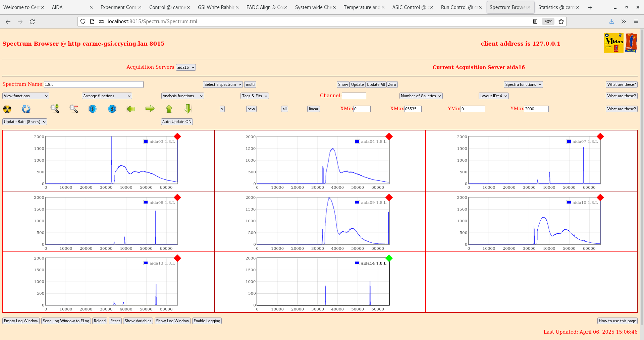
Task: Select the green diamond on aida14 spectrum
Action: [389, 258]
